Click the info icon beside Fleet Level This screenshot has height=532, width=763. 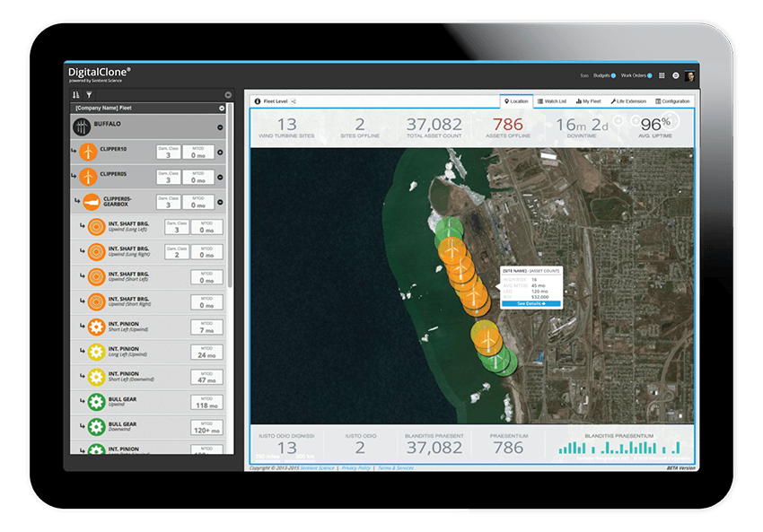[258, 101]
